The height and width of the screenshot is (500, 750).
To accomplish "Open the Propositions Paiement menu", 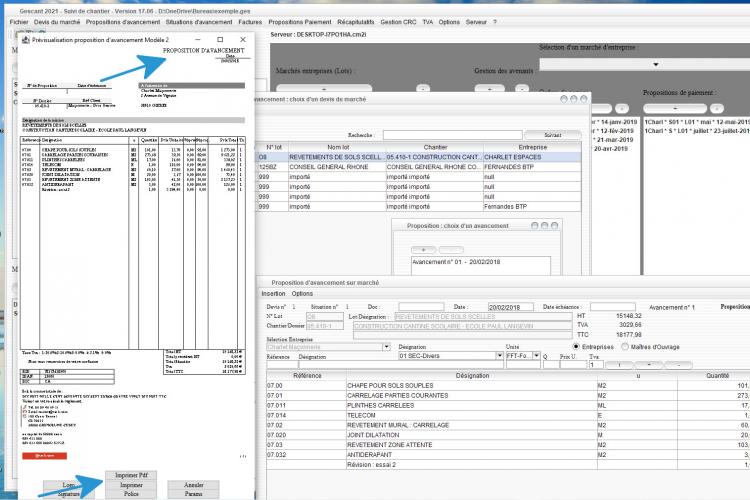I will 300,22.
